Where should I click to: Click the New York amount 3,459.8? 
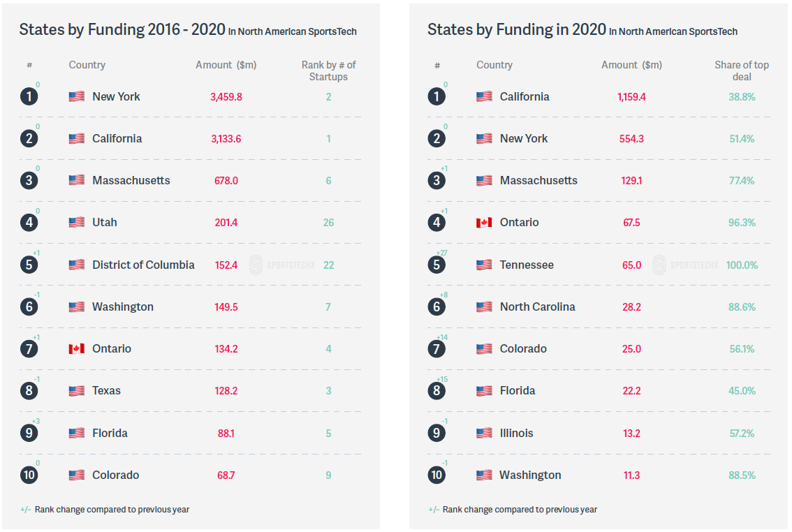tap(226, 97)
